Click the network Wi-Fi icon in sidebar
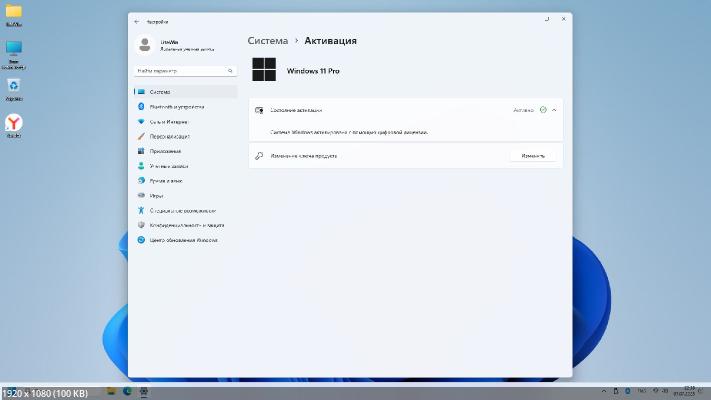The width and height of the screenshot is (711, 400). 141,122
